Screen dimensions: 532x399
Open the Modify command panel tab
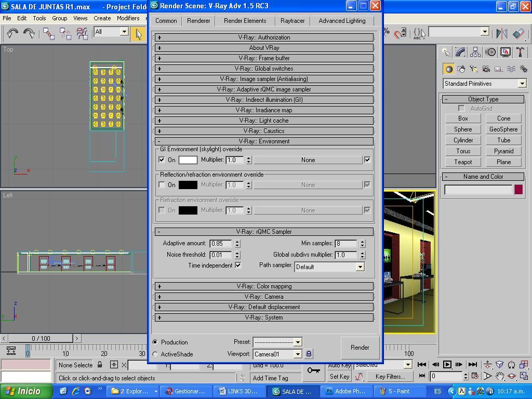pos(460,52)
